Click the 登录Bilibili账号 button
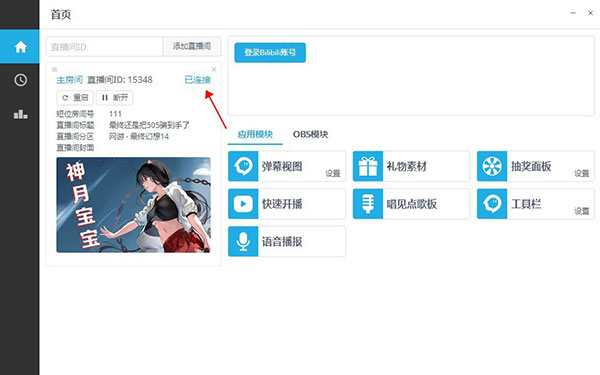 [x=270, y=52]
